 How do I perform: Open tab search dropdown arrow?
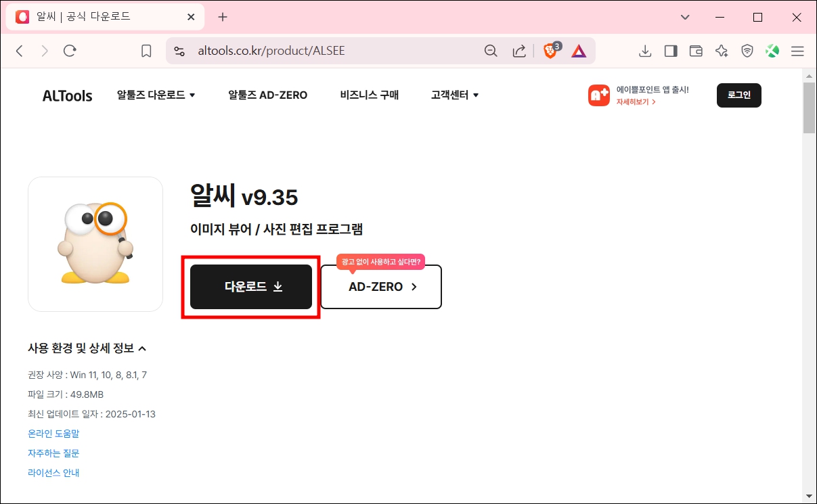point(686,17)
